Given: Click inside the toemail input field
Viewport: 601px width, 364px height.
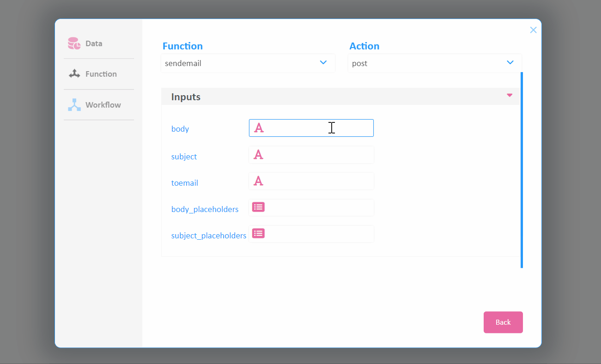Looking at the screenshot, I should click(311, 181).
